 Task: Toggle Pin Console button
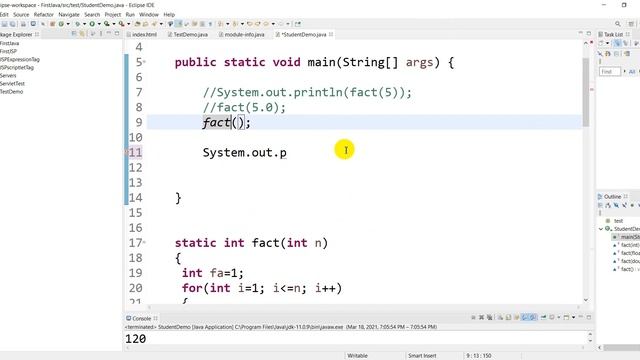pyautogui.click(x=544, y=317)
